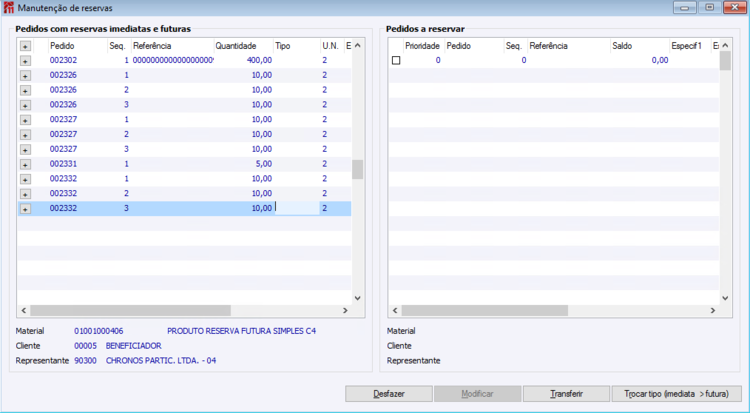Click the Seq. column header in left grid
The width and height of the screenshot is (750, 413).
coord(119,46)
